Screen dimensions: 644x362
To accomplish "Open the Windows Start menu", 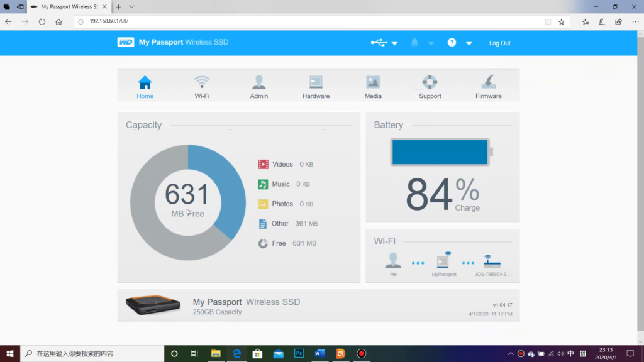I will coord(10,353).
